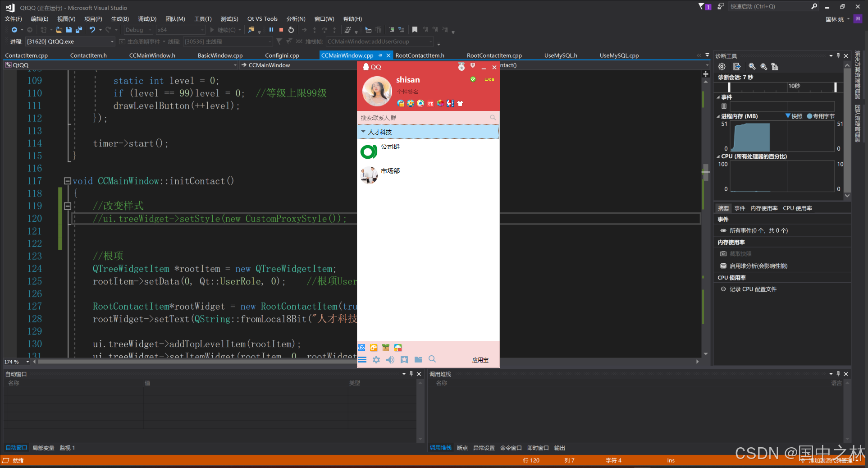Switch to the 内存使用率 tab in diagnostics
868x468 pixels.
764,208
